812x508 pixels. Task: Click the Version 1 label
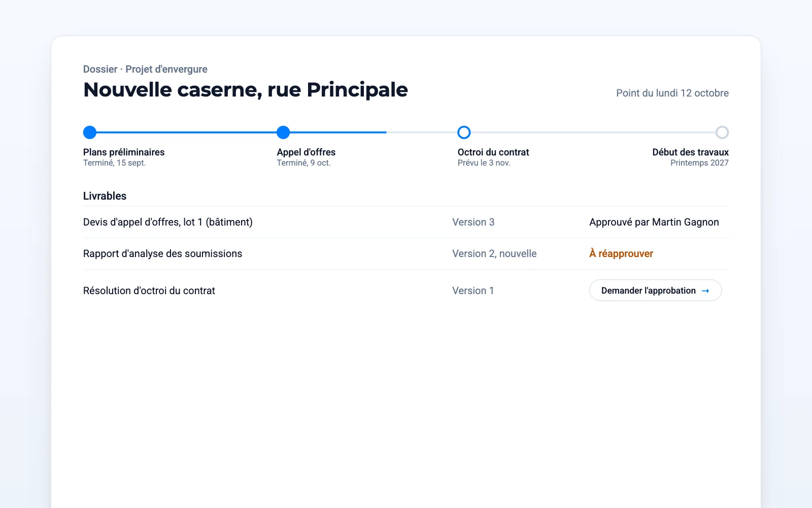473,291
